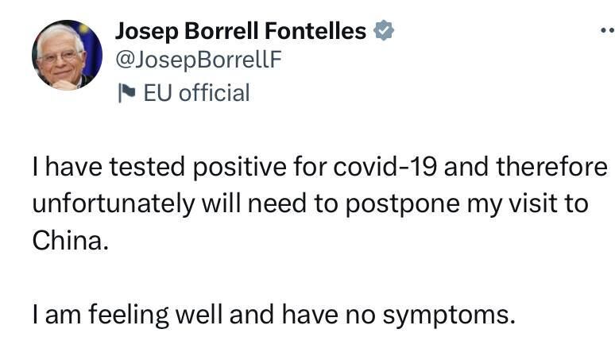Click the blue verified badge
The height and width of the screenshot is (364, 615).
tap(383, 32)
